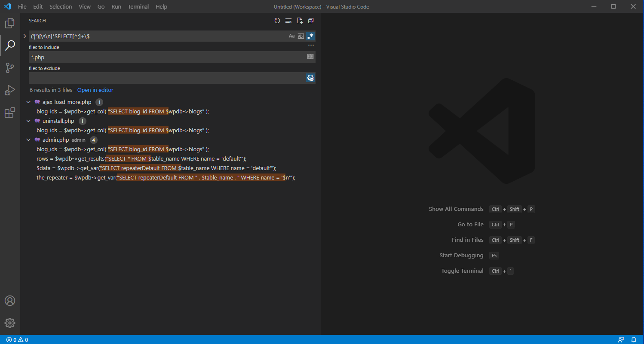Open the Run and Debug view

click(10, 90)
